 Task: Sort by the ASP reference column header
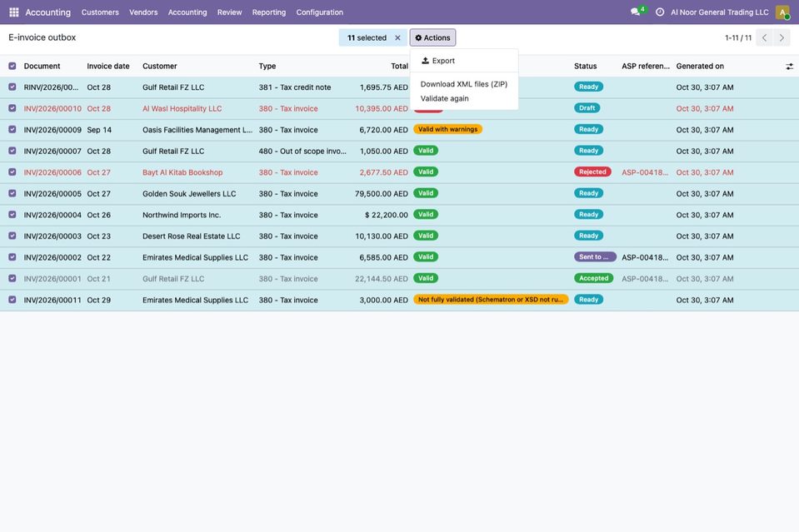pyautogui.click(x=645, y=66)
